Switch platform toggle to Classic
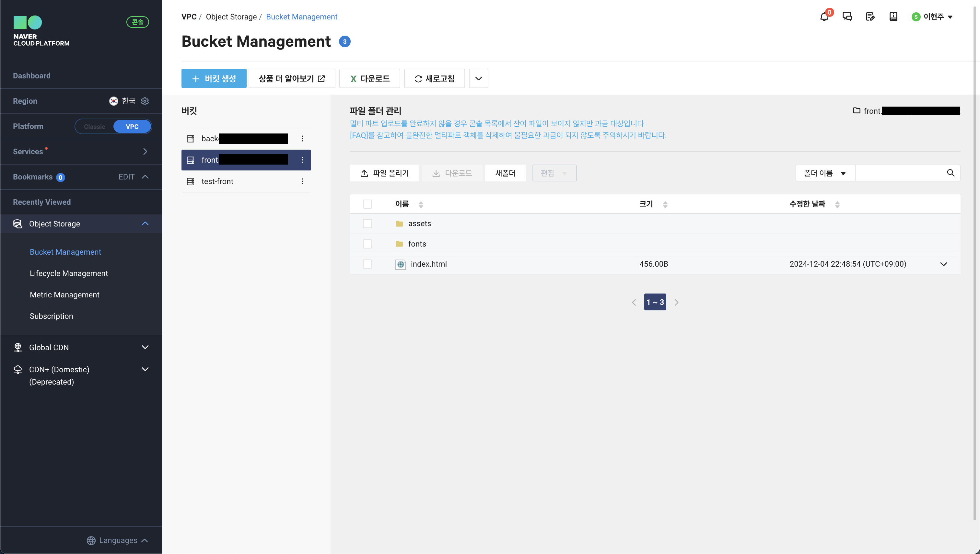 pos(94,127)
